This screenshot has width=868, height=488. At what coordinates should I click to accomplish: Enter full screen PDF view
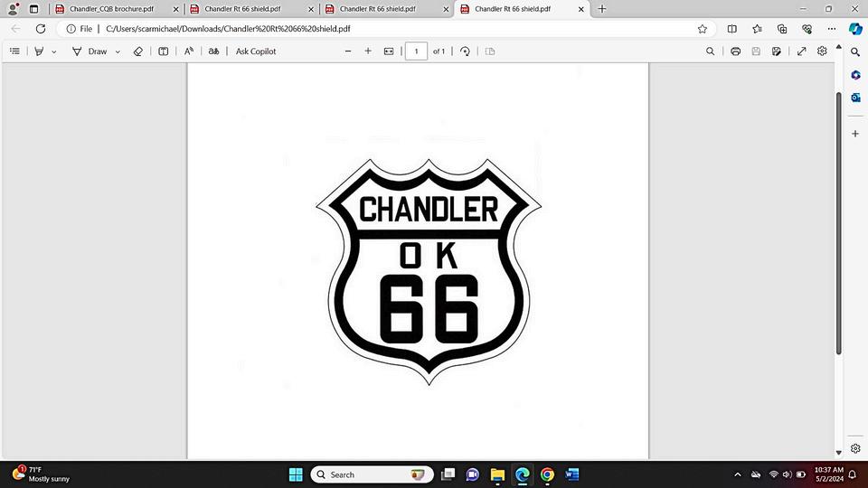pyautogui.click(x=802, y=51)
